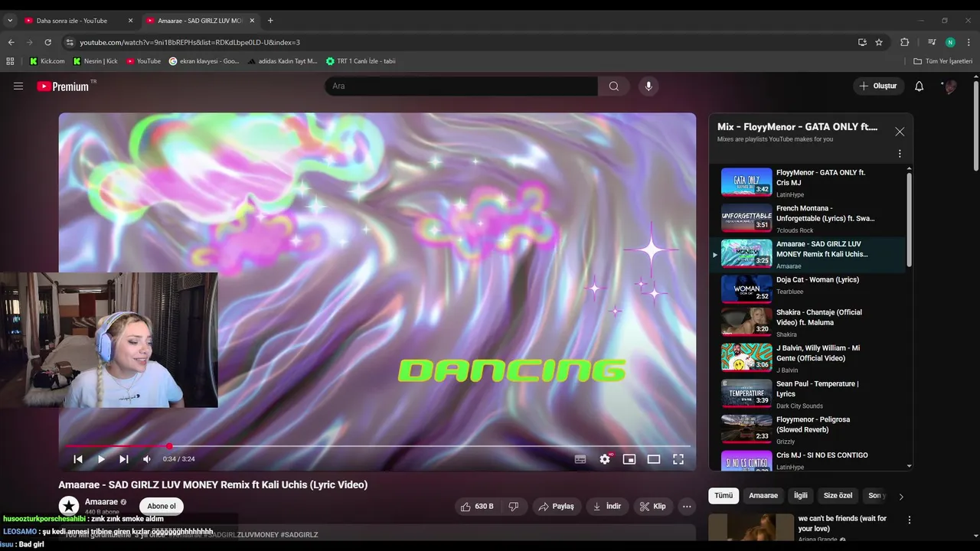Open more actions ellipsis under video
The height and width of the screenshot is (551, 980).
point(687,507)
